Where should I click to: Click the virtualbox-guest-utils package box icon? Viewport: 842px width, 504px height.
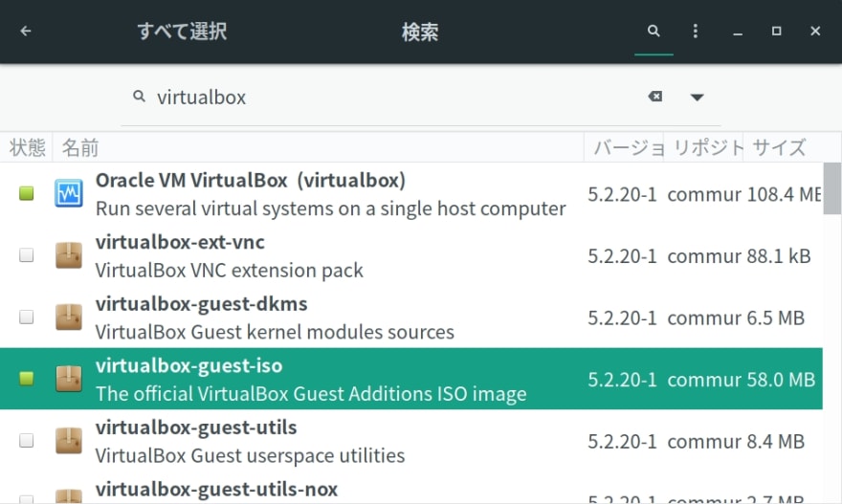(69, 440)
